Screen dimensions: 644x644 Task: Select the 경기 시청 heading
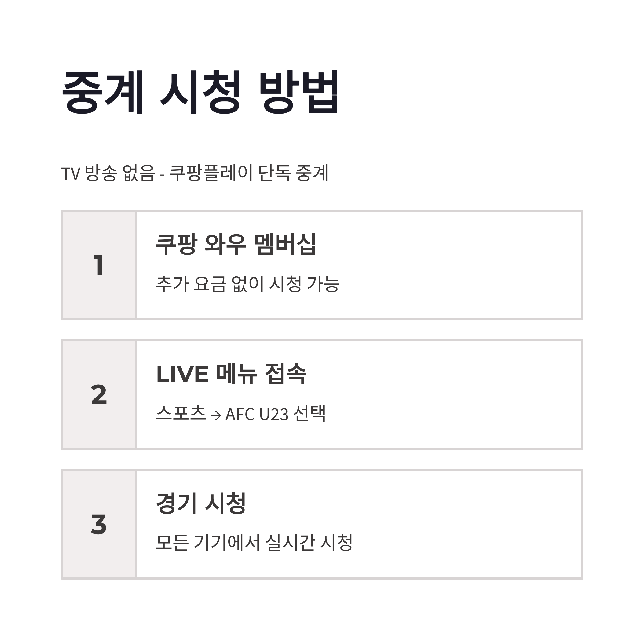201,503
